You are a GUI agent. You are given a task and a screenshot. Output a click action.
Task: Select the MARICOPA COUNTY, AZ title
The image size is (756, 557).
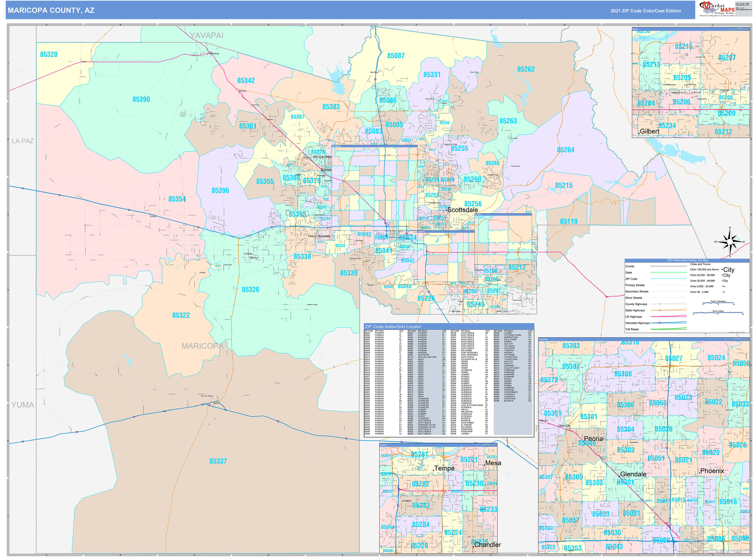(51, 10)
